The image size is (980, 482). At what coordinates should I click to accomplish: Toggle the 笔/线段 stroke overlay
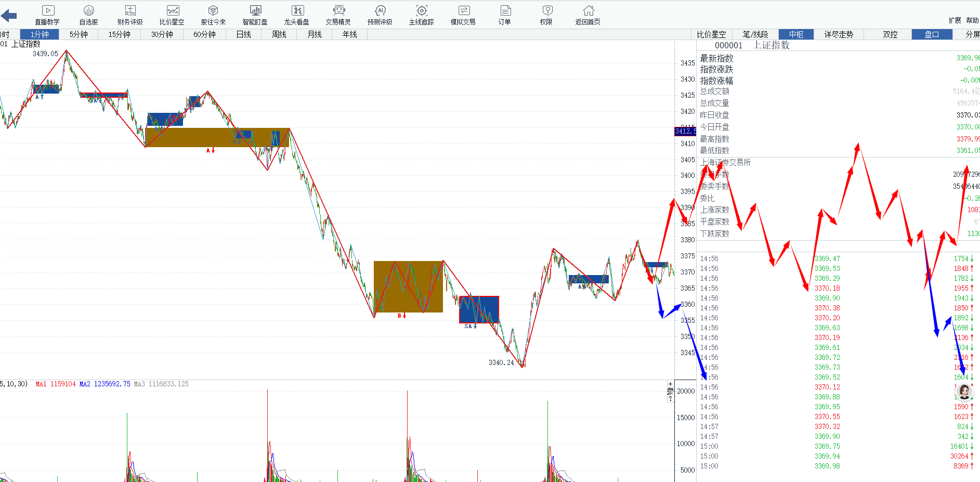755,34
